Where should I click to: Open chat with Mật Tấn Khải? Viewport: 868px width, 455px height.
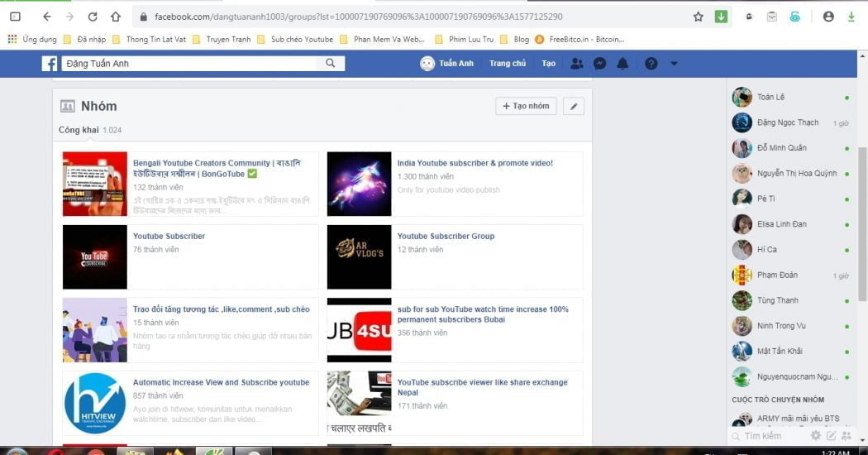tap(791, 352)
